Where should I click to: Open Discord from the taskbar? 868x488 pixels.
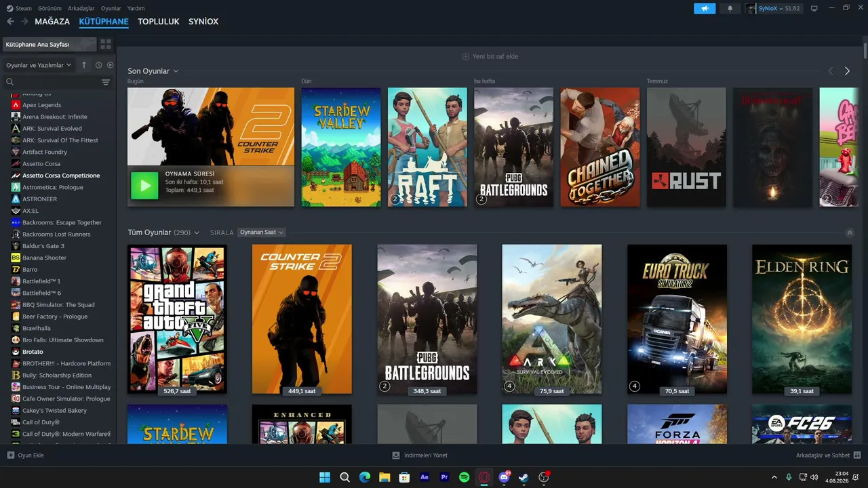pyautogui.click(x=505, y=477)
